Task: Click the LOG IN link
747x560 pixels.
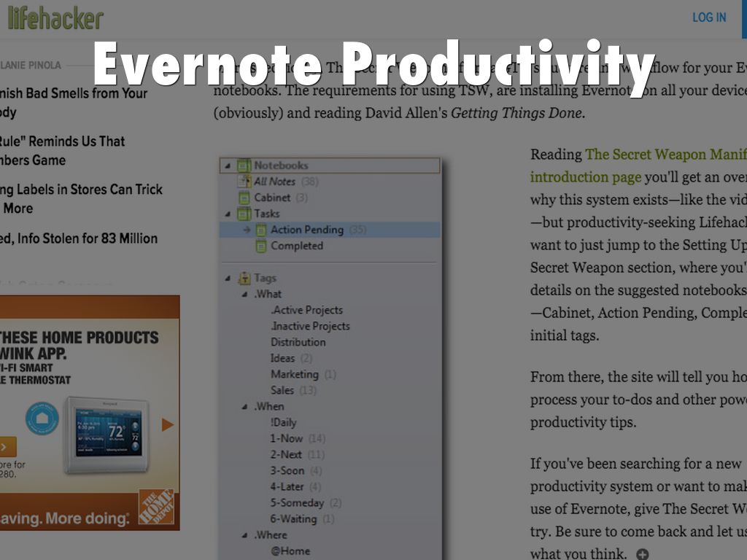Action: coord(708,17)
